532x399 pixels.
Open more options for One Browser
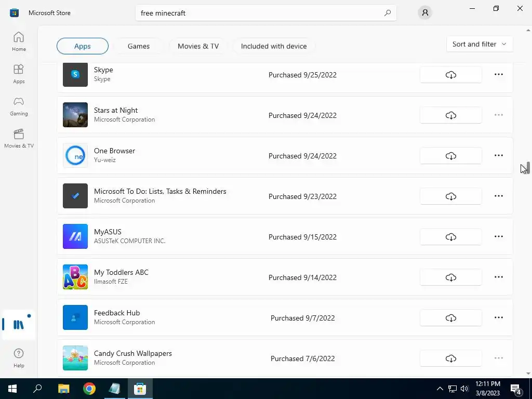[498, 155]
